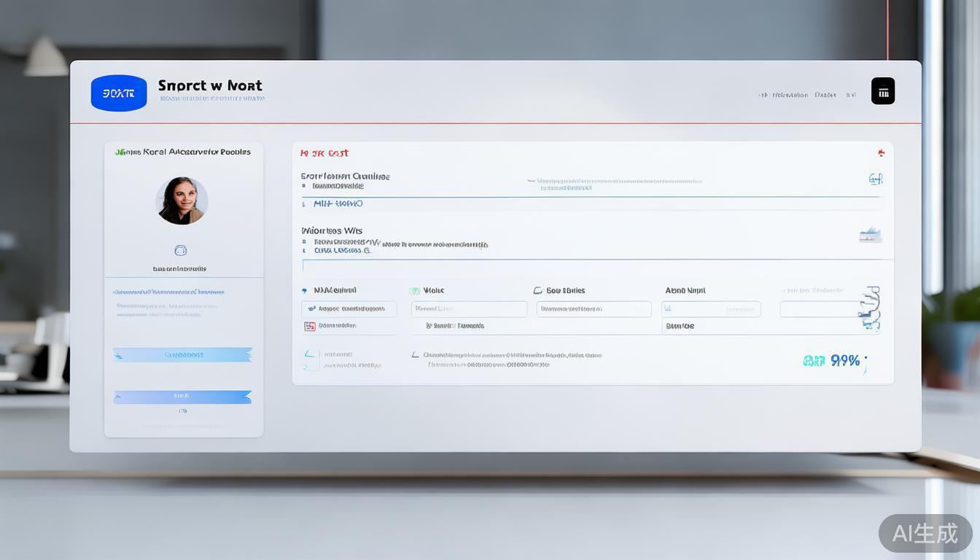Toggle the checkbox next to Bou Stiries
The width and height of the screenshot is (980, 560).
tap(538, 290)
